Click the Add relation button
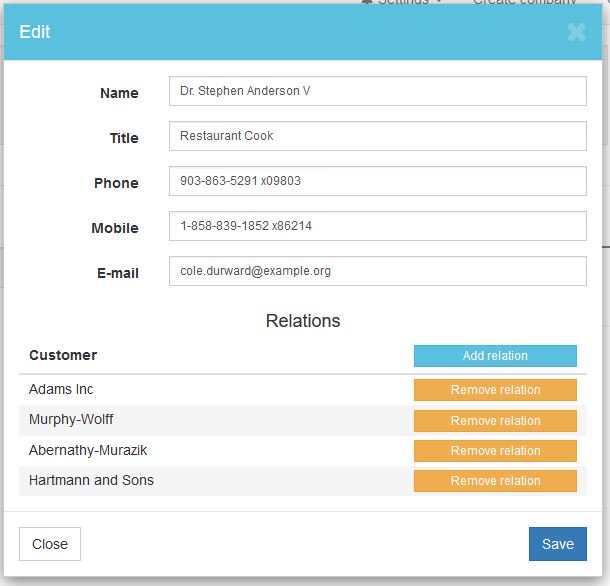The image size is (610, 586). [x=495, y=356]
